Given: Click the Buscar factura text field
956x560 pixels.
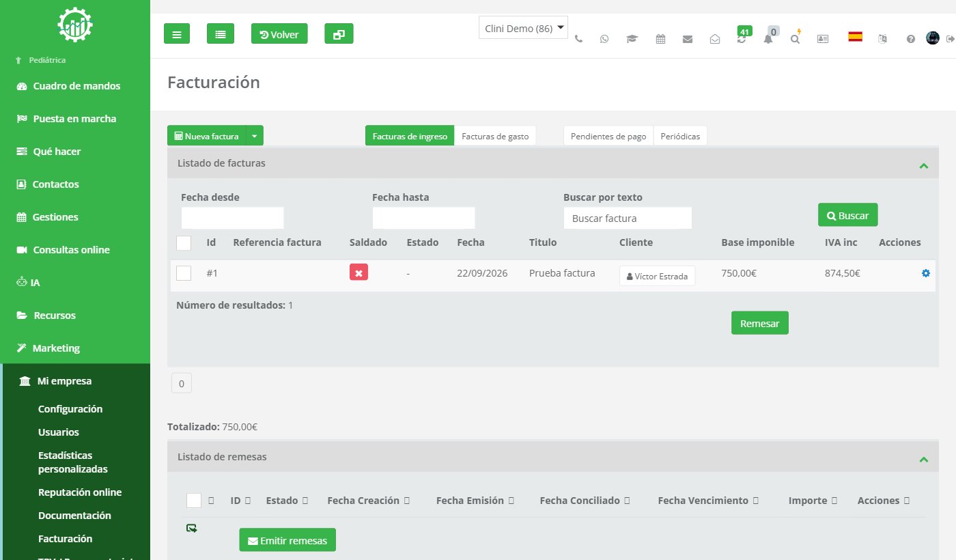Looking at the screenshot, I should tap(628, 219).
